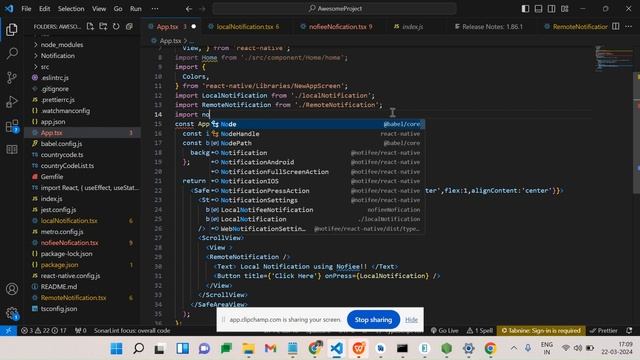
Task: Select NotificationSettings autocomplete suggestion
Action: tap(317, 200)
